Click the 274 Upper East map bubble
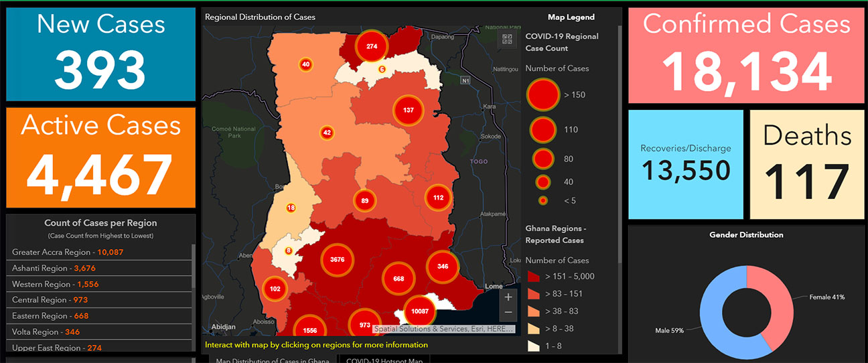Image resolution: width=868 pixels, height=363 pixels. pos(372,46)
